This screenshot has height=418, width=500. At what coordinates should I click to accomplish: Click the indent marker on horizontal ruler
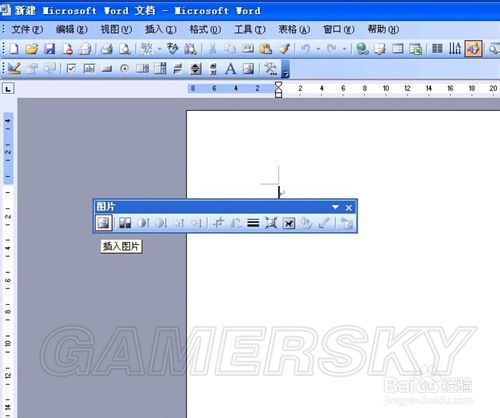click(x=278, y=89)
